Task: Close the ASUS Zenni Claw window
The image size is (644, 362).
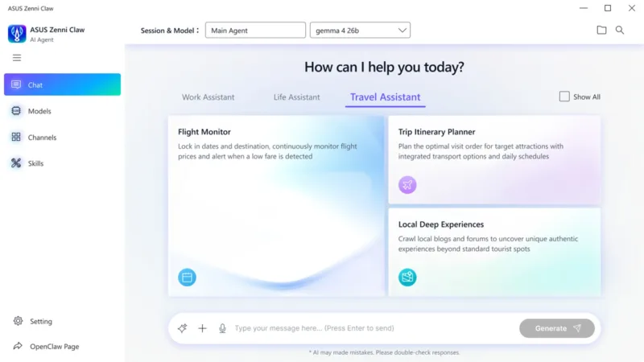Action: click(632, 8)
